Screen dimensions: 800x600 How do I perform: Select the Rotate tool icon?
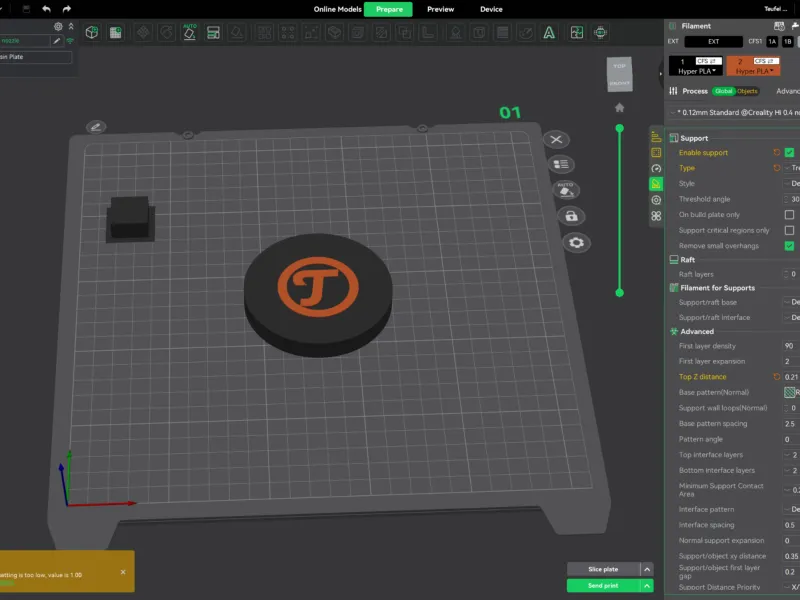[x=166, y=32]
